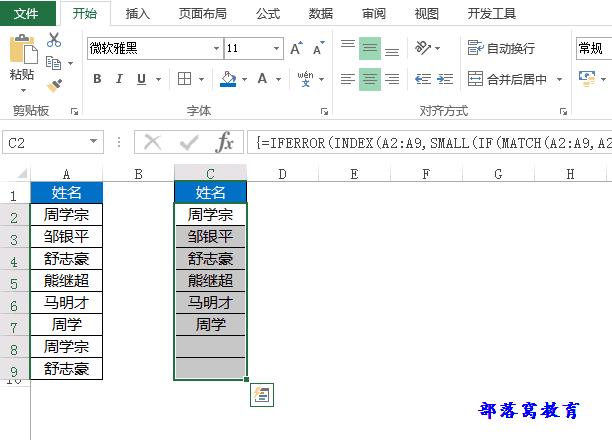The height and width of the screenshot is (440, 612).
Task: Toggle middle vertical alignment
Action: tap(370, 48)
